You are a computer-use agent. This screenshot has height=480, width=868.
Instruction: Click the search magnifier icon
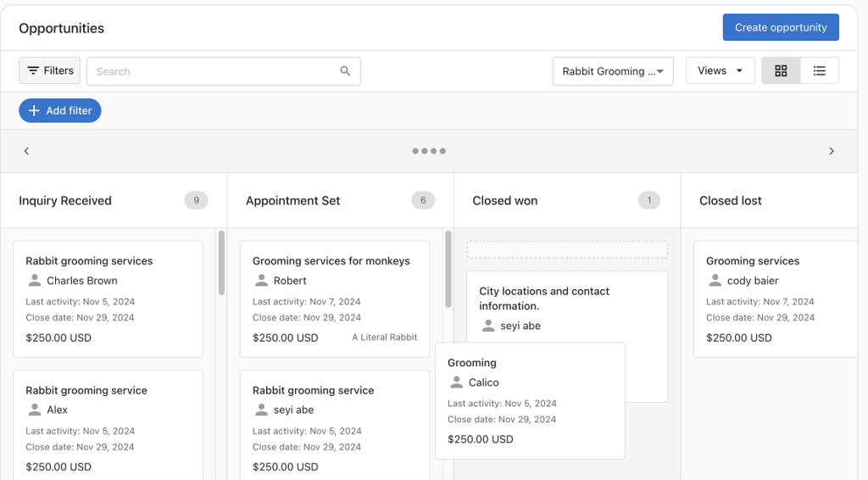(345, 71)
